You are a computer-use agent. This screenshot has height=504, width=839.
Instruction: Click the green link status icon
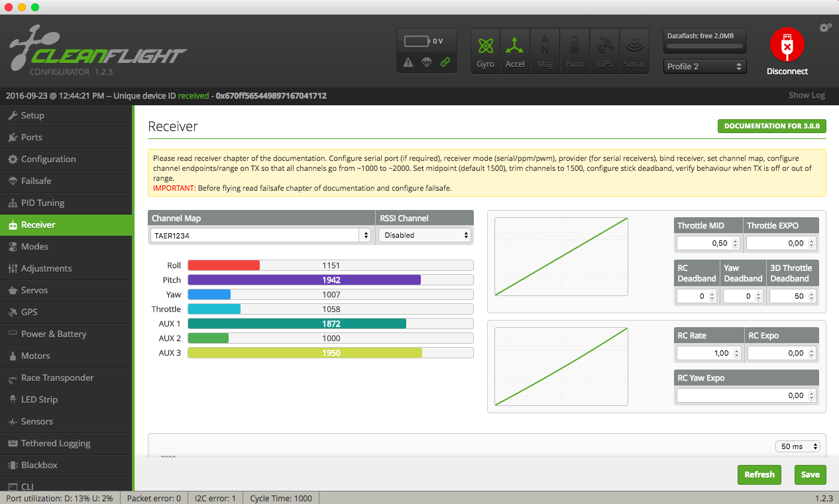pyautogui.click(x=445, y=62)
